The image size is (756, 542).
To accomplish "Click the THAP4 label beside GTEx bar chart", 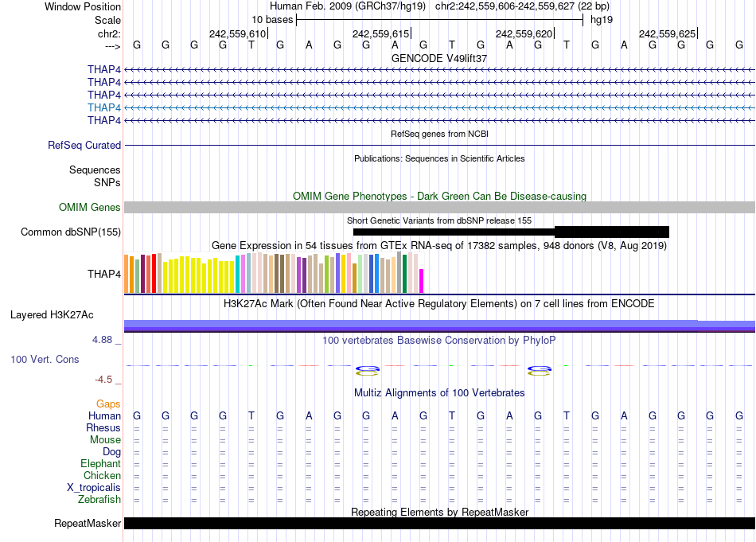I will pos(104,275).
